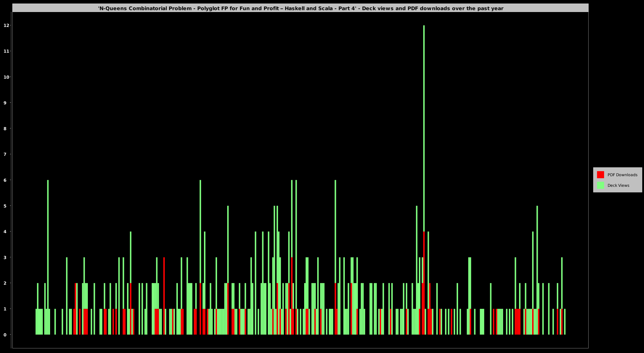The height and width of the screenshot is (353, 644).
Task: Click y-axis label 3
Action: (5, 257)
